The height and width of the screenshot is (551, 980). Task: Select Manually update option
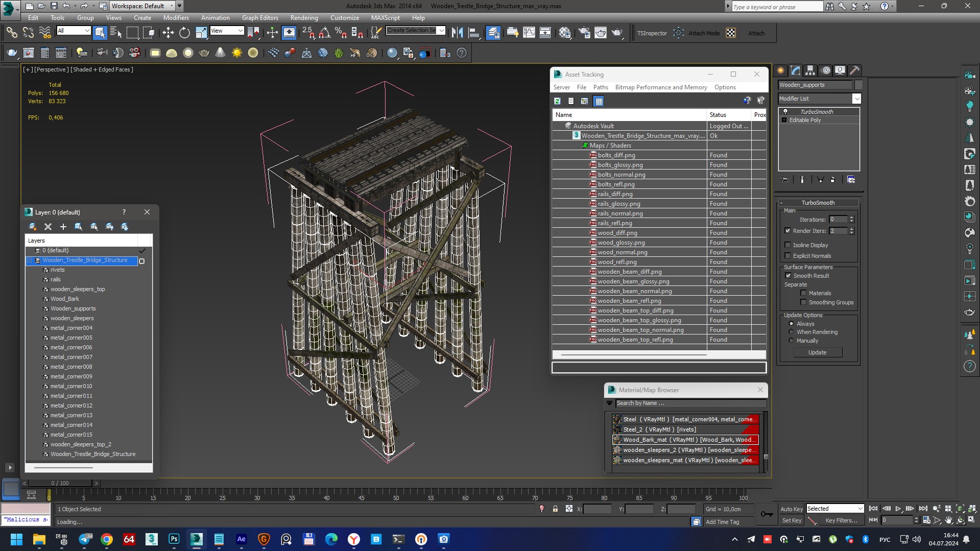point(791,340)
